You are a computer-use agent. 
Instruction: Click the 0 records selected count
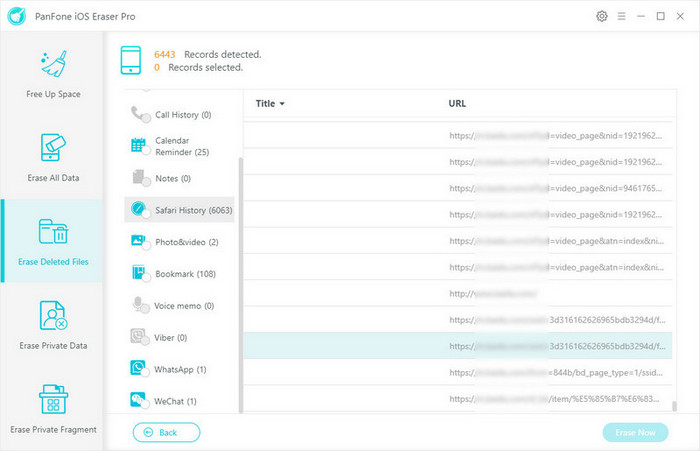pyautogui.click(x=157, y=67)
